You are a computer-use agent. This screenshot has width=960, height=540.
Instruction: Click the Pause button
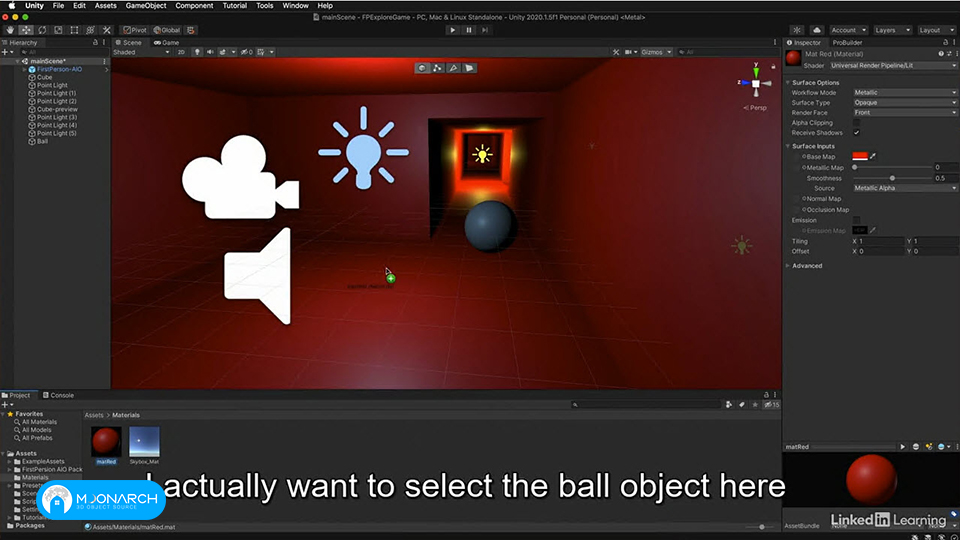[468, 30]
